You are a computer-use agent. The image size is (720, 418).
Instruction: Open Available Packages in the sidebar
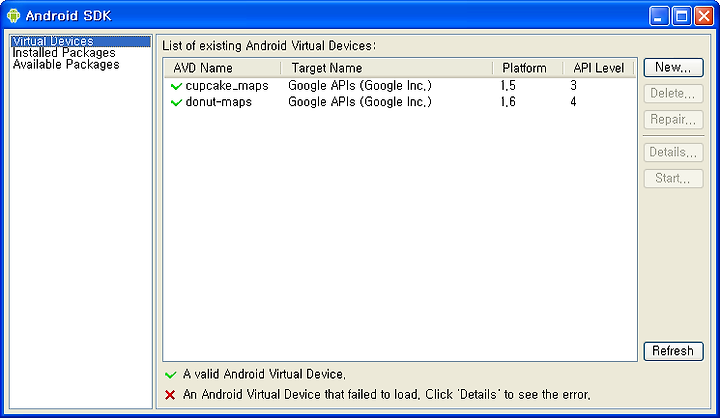click(x=66, y=65)
